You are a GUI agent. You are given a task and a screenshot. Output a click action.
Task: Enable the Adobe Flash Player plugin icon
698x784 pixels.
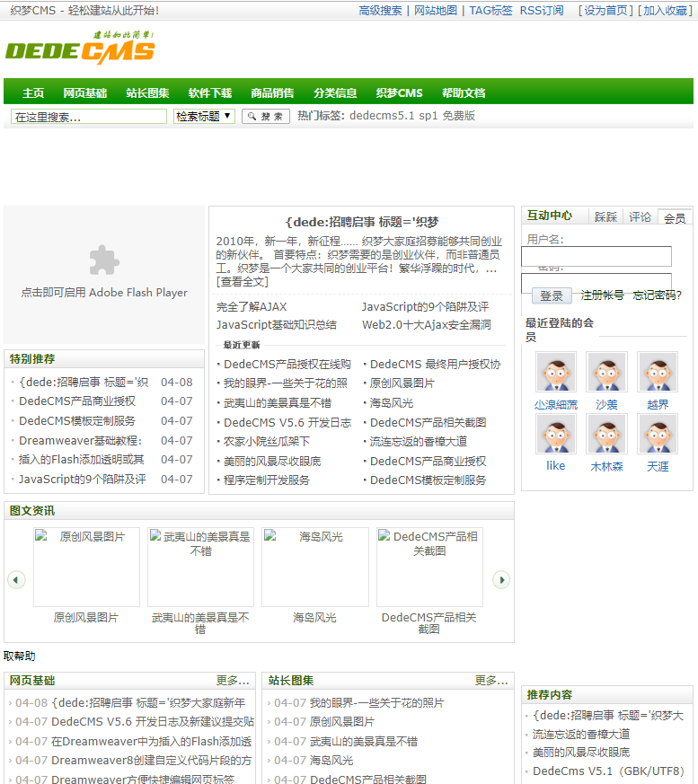104,260
